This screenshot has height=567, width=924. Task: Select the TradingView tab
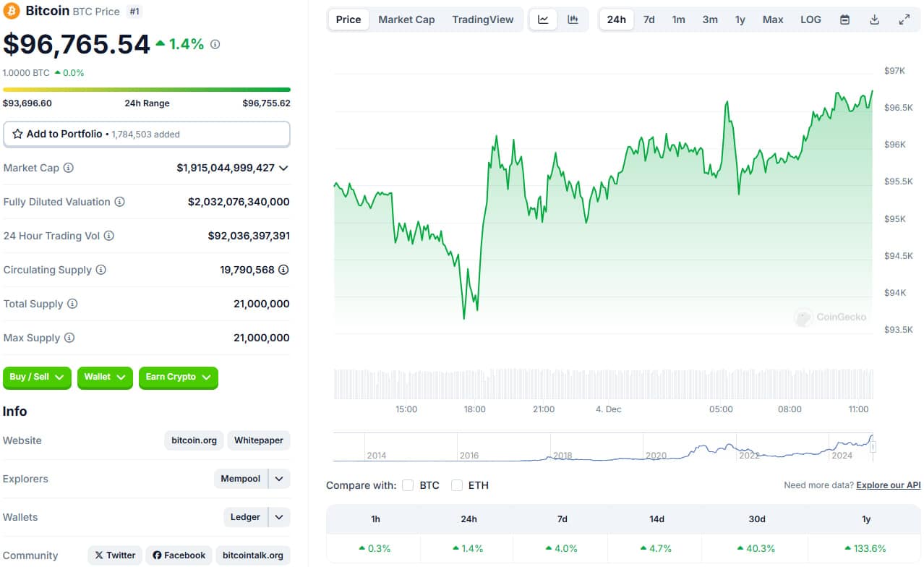(483, 20)
